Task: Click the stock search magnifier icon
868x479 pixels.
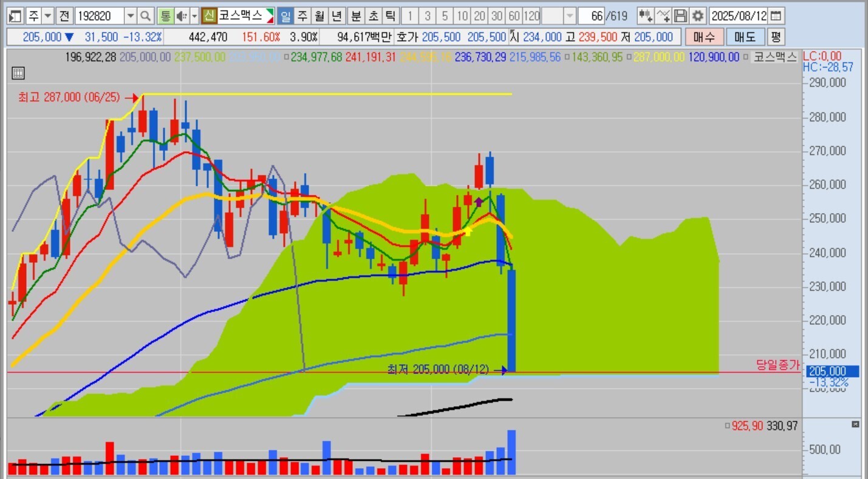Action: pyautogui.click(x=145, y=15)
